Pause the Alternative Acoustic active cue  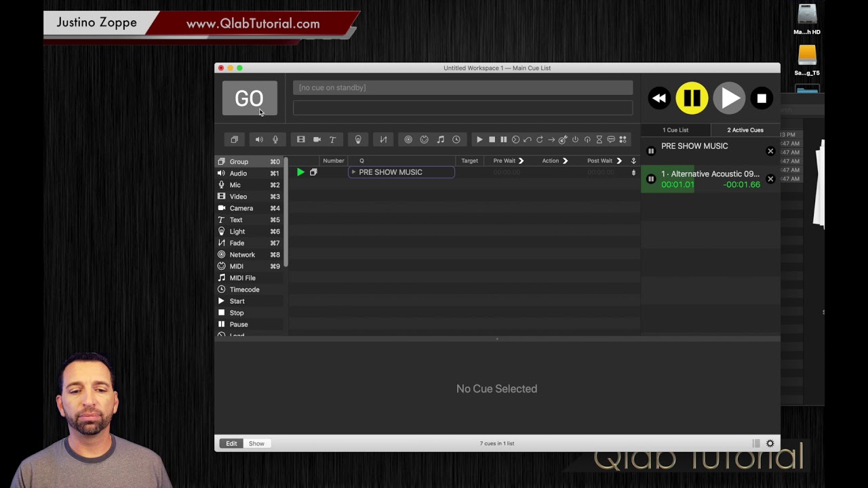point(651,180)
